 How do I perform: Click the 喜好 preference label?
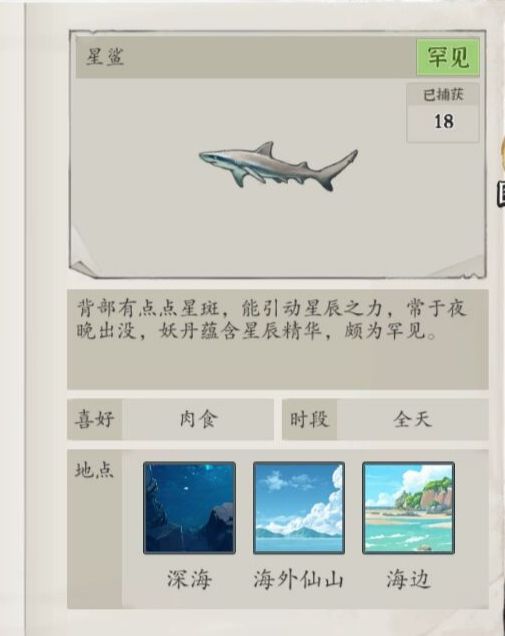point(95,419)
